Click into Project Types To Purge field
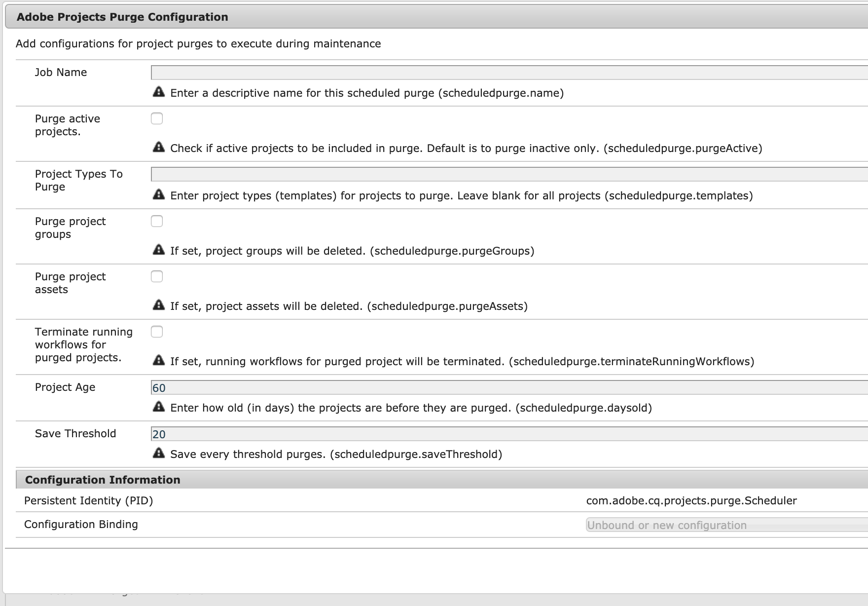This screenshot has height=606, width=868. tap(508, 174)
